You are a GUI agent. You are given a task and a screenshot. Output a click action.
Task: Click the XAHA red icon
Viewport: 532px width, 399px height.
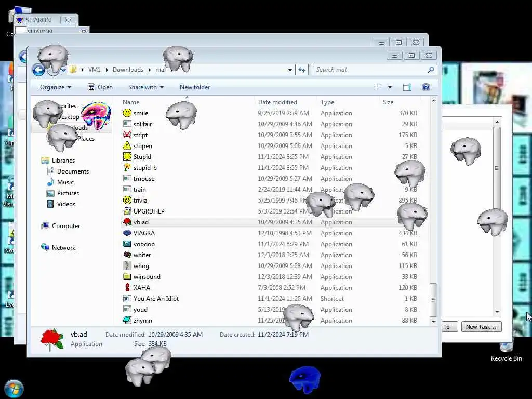[x=127, y=287]
